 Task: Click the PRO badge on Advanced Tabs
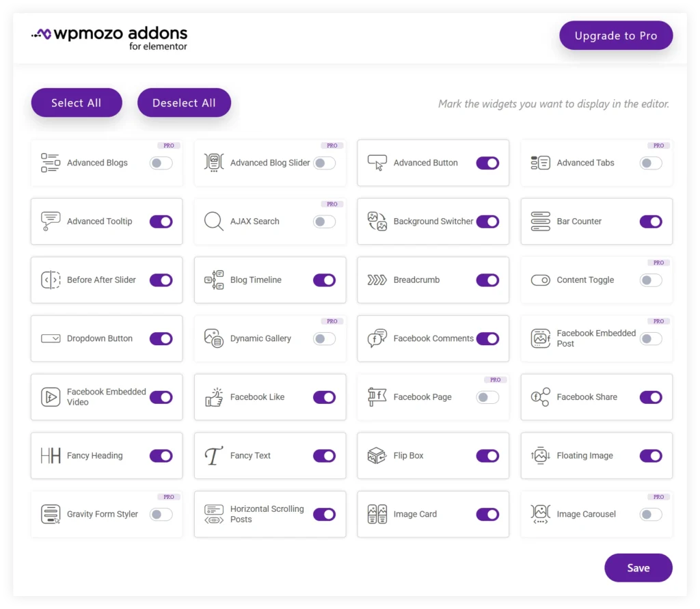click(x=658, y=146)
